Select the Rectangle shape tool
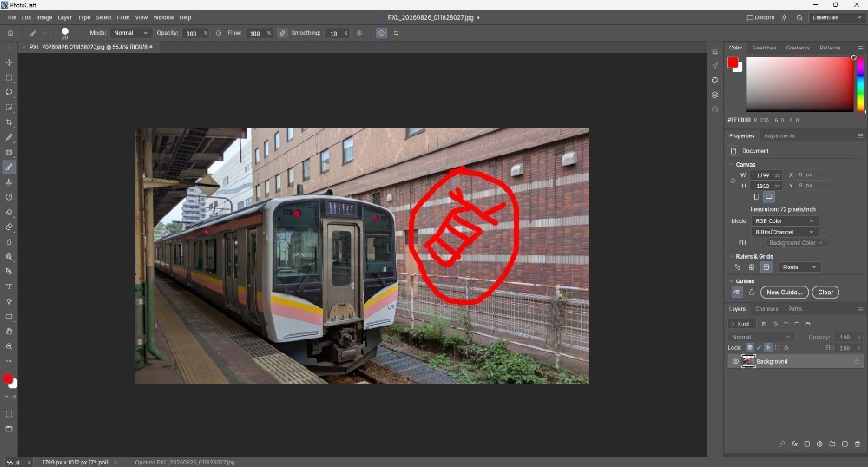The image size is (868, 467). pos(9,317)
